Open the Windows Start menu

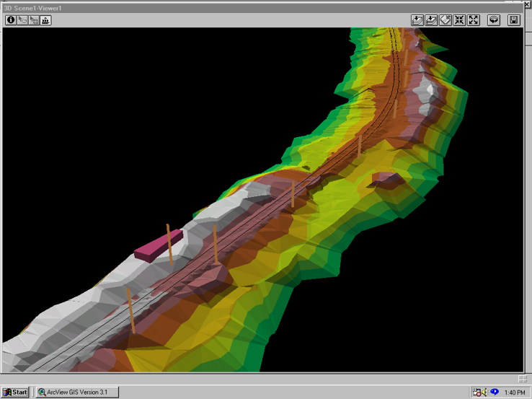point(15,393)
